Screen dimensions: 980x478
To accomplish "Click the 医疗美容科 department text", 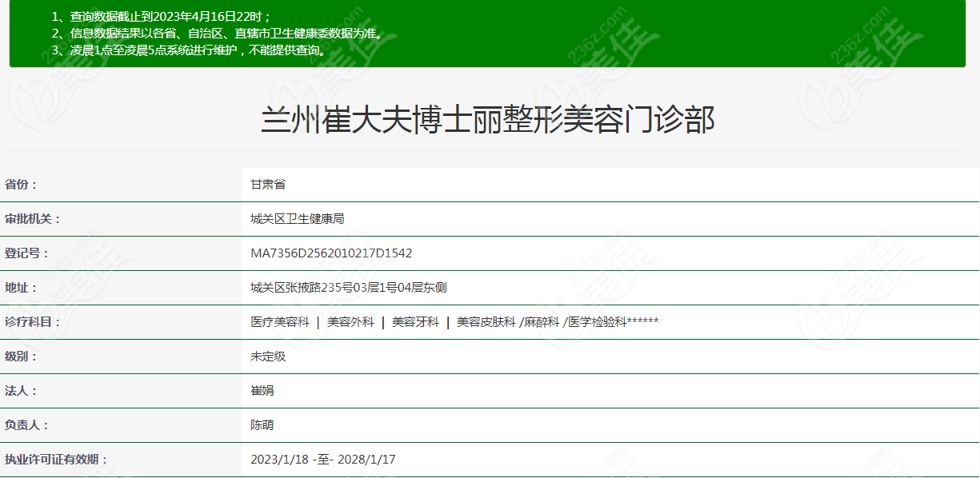I will pos(280,322).
